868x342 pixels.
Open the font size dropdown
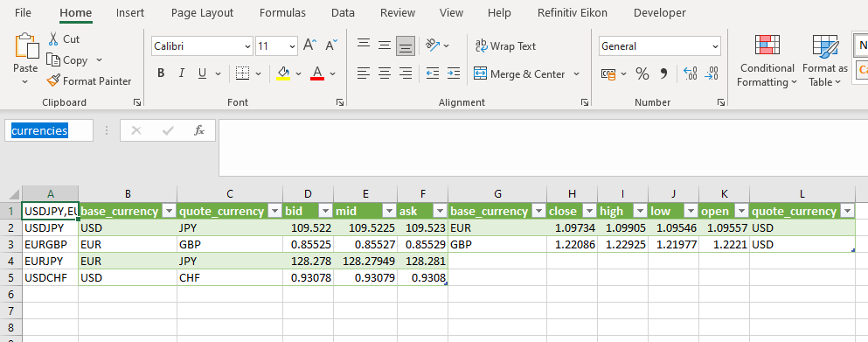[x=292, y=46]
